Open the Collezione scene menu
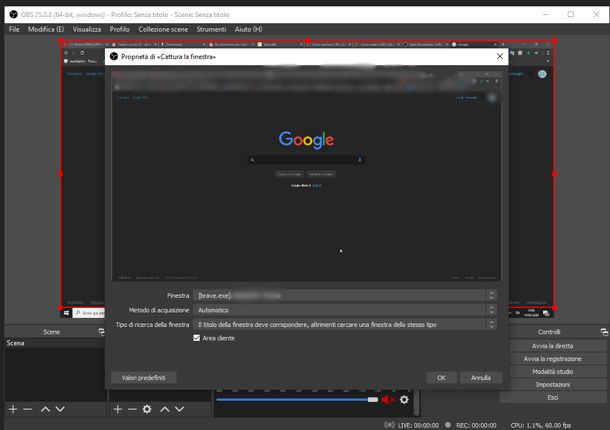The height and width of the screenshot is (430, 610). (163, 29)
